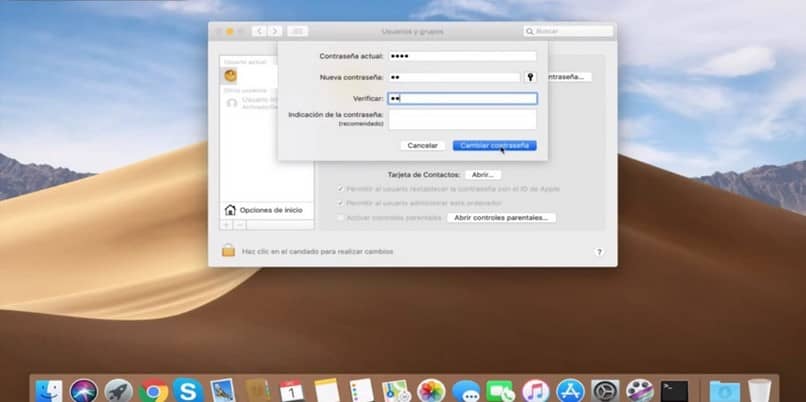
Task: Open System Preferences gear in dock
Action: pos(605,391)
